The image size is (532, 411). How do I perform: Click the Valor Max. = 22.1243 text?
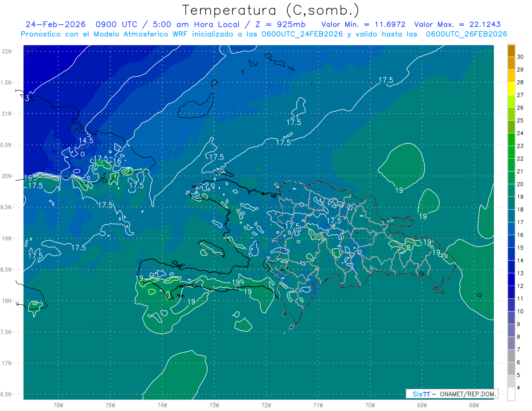coord(457,24)
